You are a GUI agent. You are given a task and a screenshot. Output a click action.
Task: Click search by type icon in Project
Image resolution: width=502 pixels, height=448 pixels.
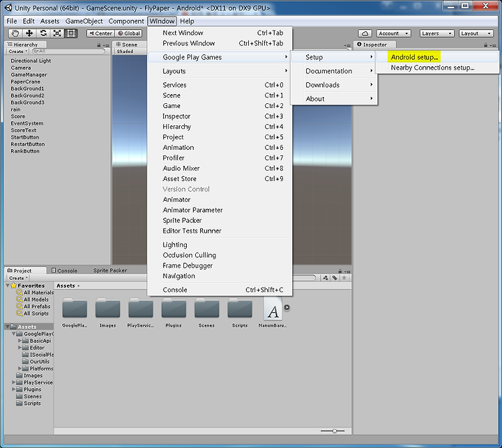(326, 278)
